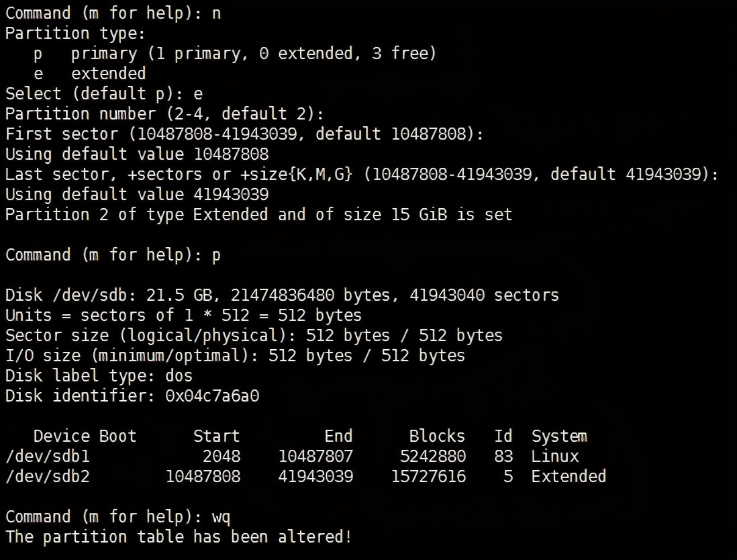This screenshot has width=737, height=560.
Task: Click the 'Extended' system type in table
Action: 569,477
